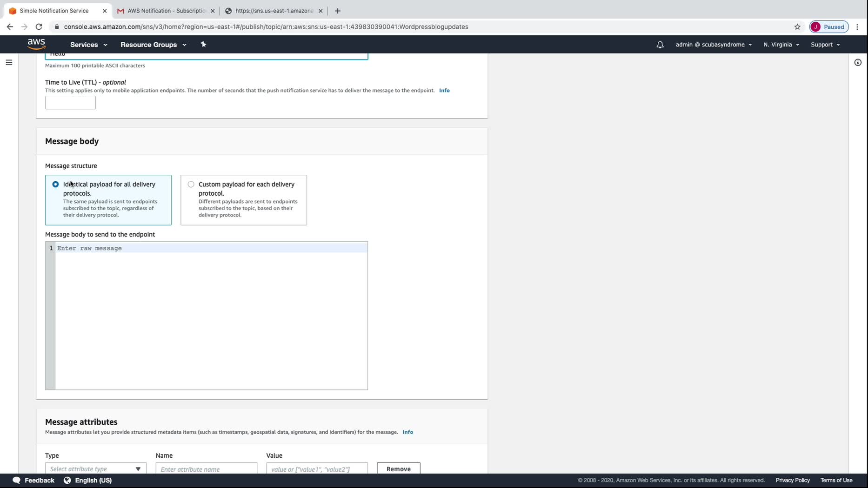Open the Info link for Time to Live
This screenshot has height=488, width=868.
444,90
